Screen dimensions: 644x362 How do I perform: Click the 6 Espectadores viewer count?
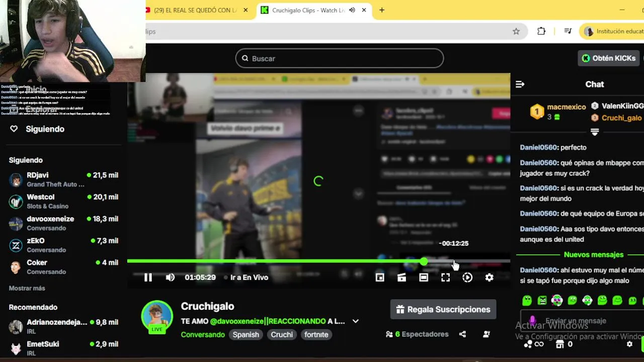point(417,334)
